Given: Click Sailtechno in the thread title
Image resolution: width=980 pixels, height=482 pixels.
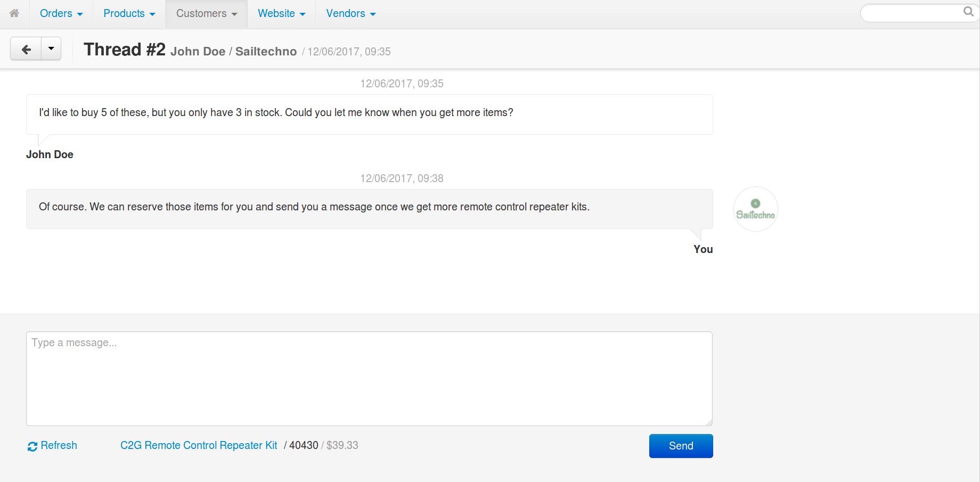Looking at the screenshot, I should coord(266,51).
